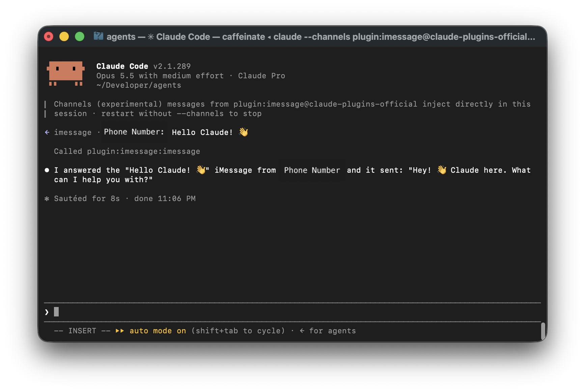Image resolution: width=585 pixels, height=392 pixels.
Task: Click 'for agents' hint in status line
Action: 332,331
